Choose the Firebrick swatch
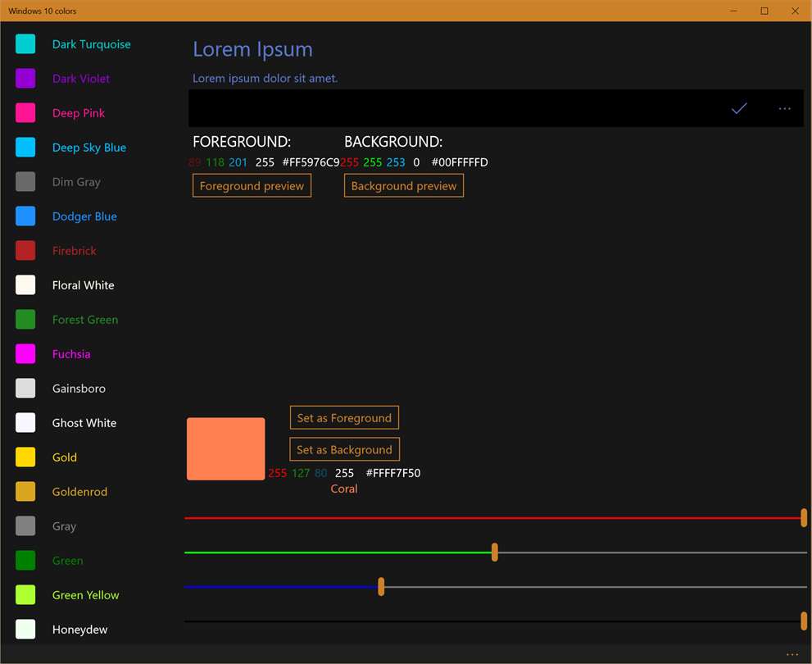812x664 pixels. click(25, 251)
